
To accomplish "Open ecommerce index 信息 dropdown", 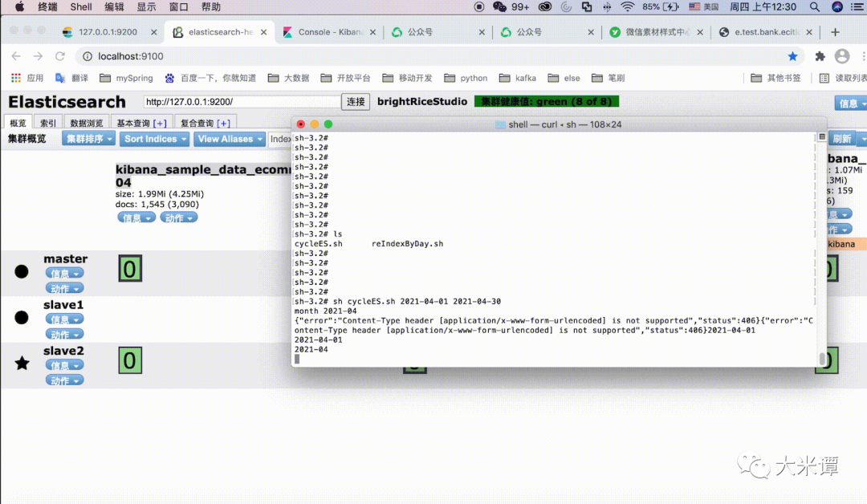I will coord(136,217).
